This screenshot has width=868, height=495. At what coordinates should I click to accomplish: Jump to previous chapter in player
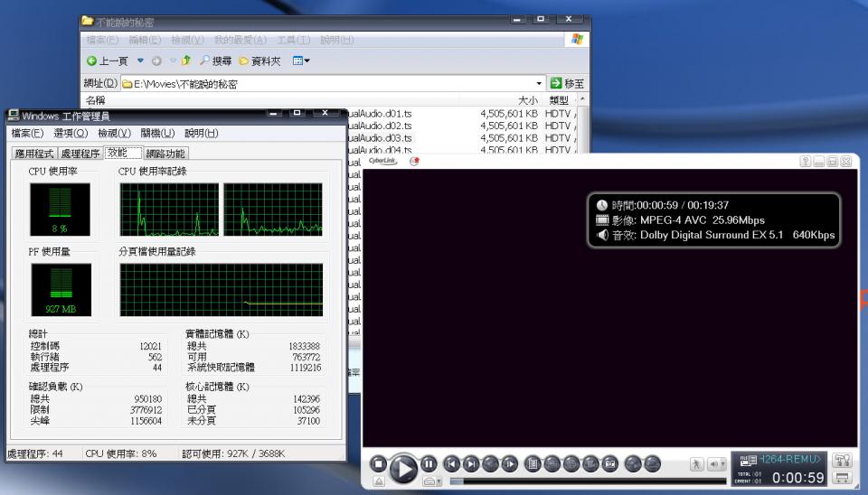point(452,464)
